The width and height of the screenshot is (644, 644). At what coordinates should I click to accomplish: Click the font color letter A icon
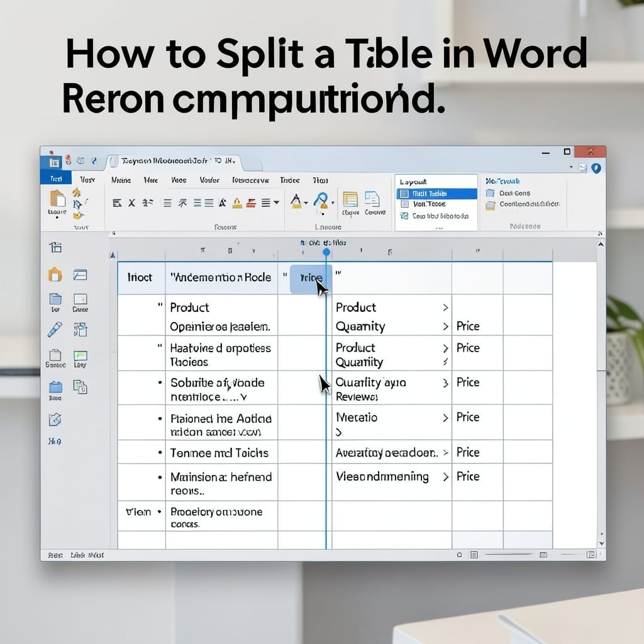296,201
